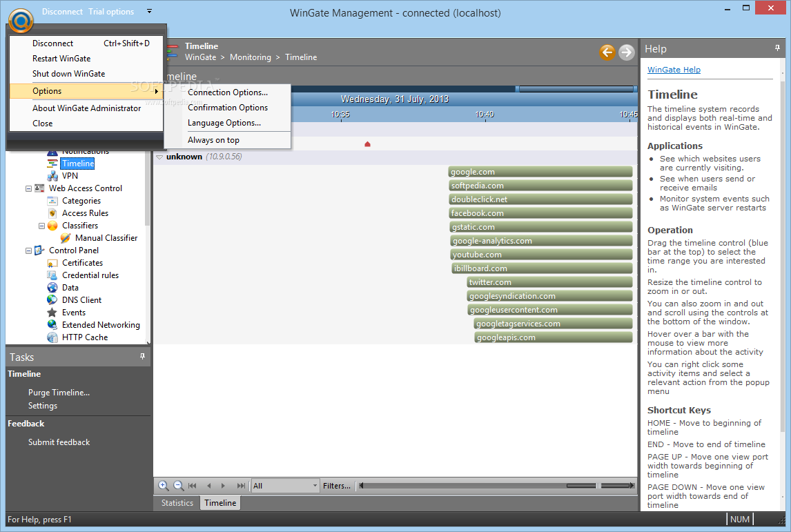
Task: Click the Timeline tree item icon
Action: coord(52,164)
